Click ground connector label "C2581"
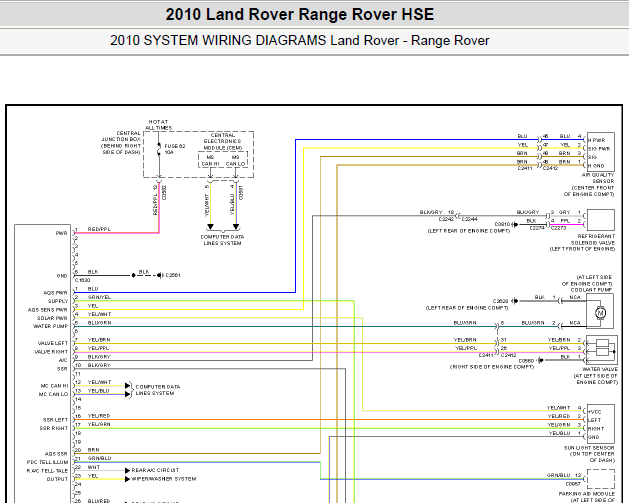 point(173,275)
